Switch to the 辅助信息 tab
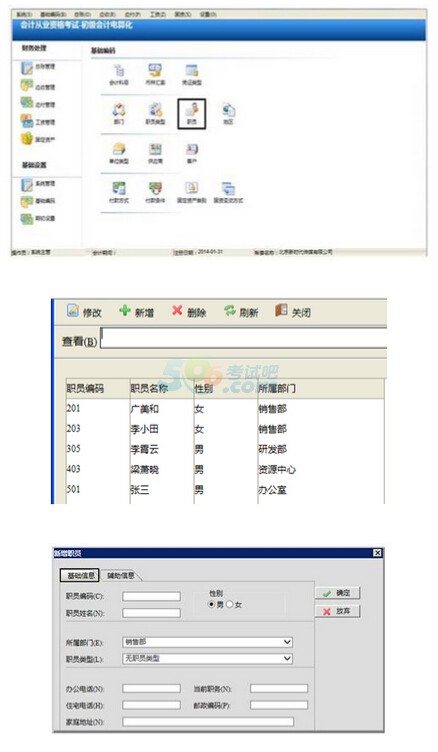 (x=120, y=575)
